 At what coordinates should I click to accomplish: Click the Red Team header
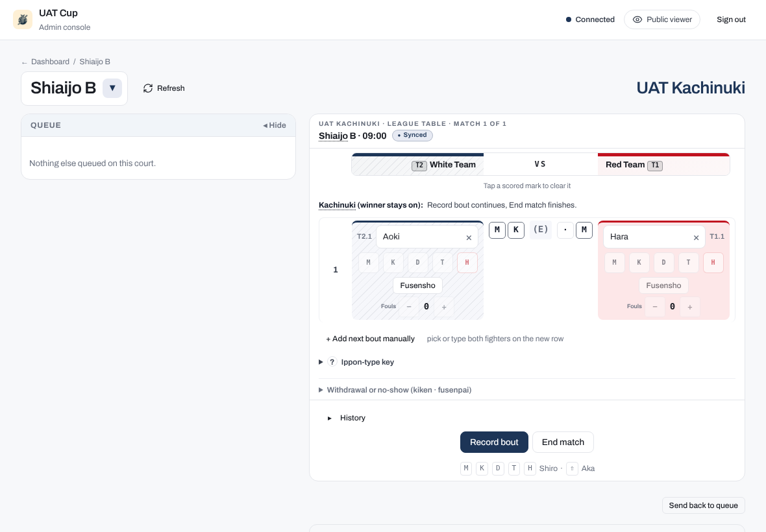point(663,165)
